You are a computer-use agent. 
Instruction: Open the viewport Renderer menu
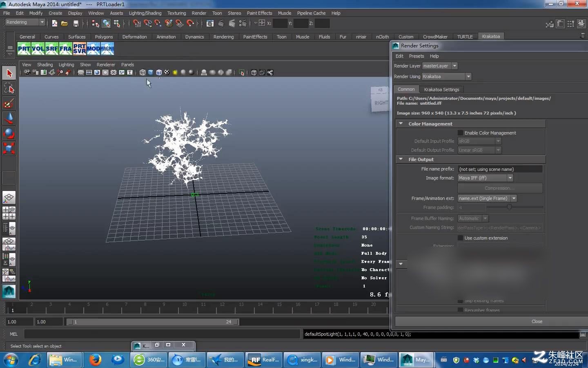point(106,65)
